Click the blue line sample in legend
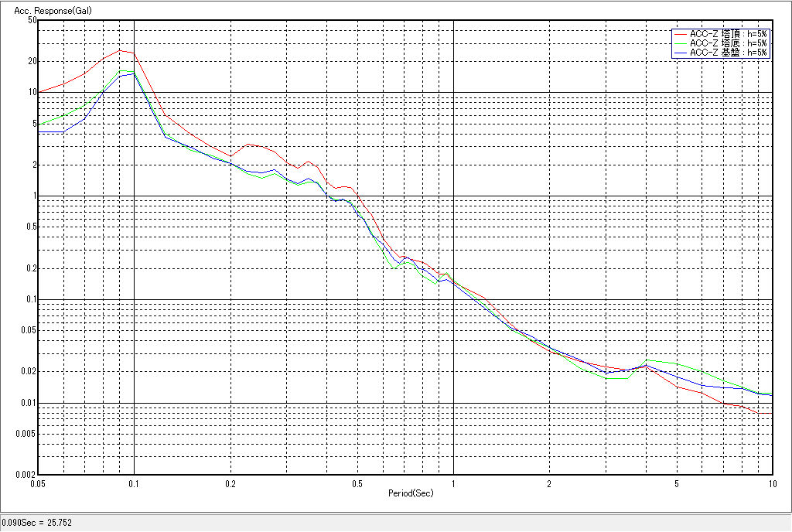This screenshot has width=792, height=532. point(681,53)
